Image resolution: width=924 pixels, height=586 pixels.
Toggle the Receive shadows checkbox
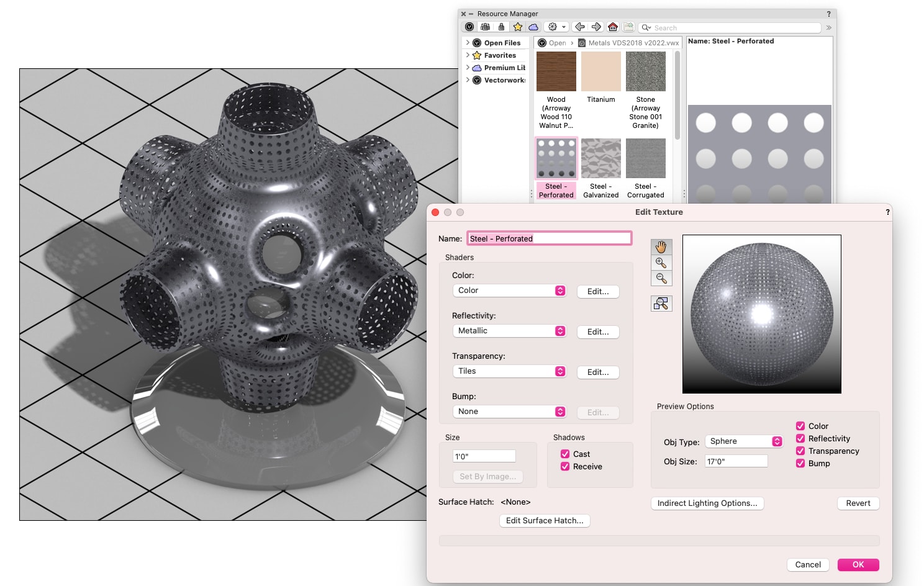(565, 466)
